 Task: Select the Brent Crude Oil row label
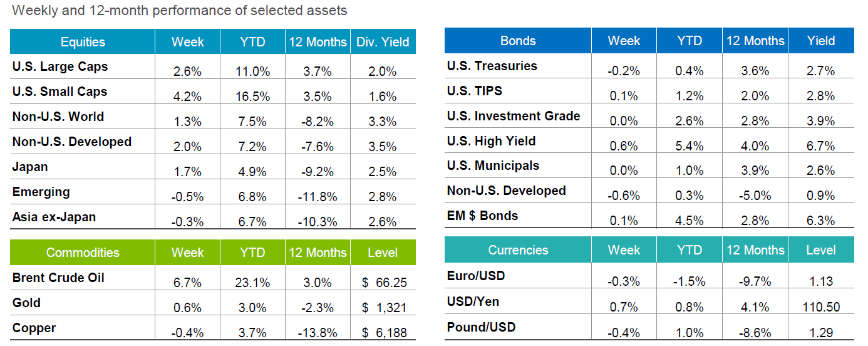[58, 278]
